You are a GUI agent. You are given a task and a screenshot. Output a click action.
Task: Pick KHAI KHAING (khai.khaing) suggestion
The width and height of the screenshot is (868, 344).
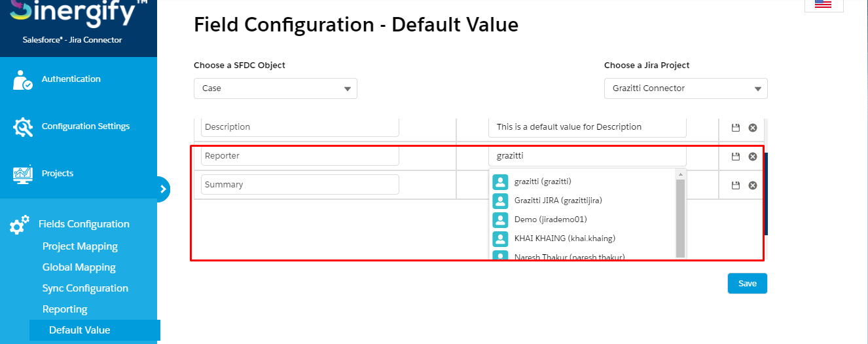(x=564, y=239)
